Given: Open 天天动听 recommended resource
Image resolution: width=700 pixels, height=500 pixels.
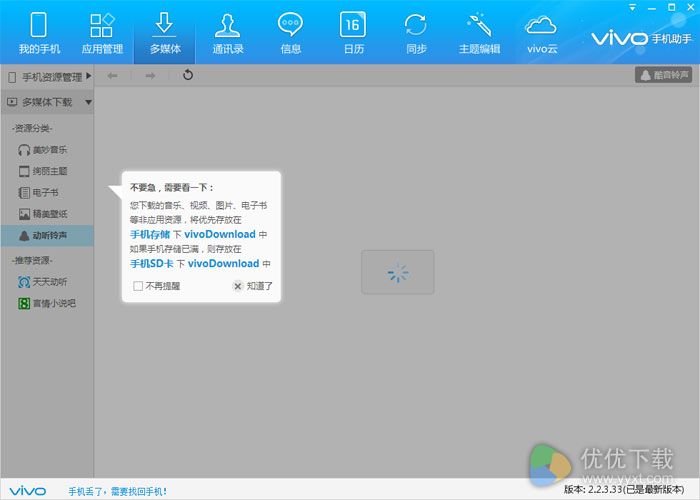Looking at the screenshot, I should [43, 282].
